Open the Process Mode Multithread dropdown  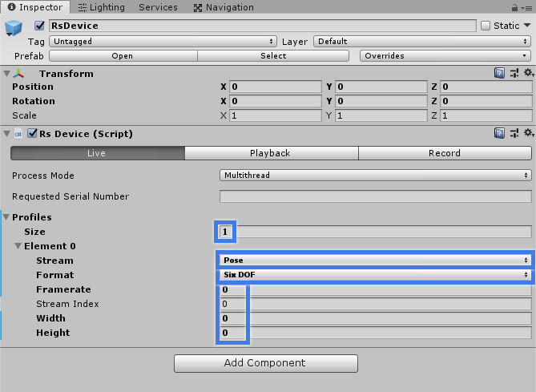click(375, 175)
